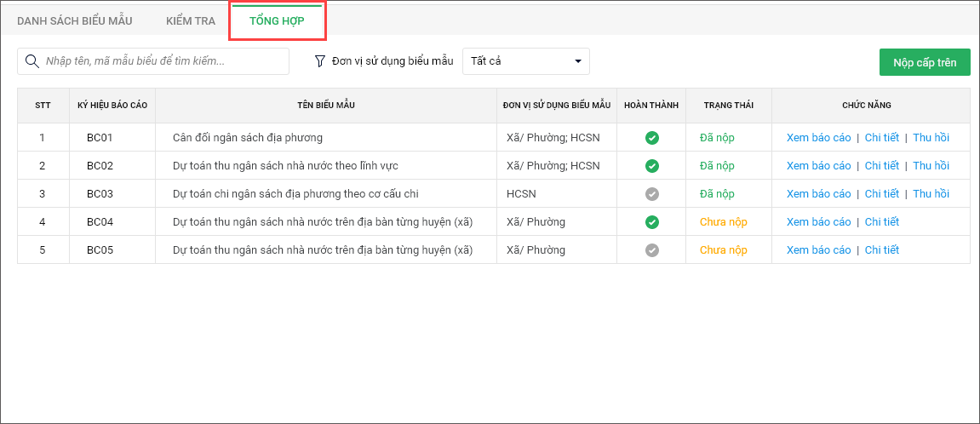The image size is (980, 424).
Task: Click green completed checkmark for BC01
Action: (651, 138)
